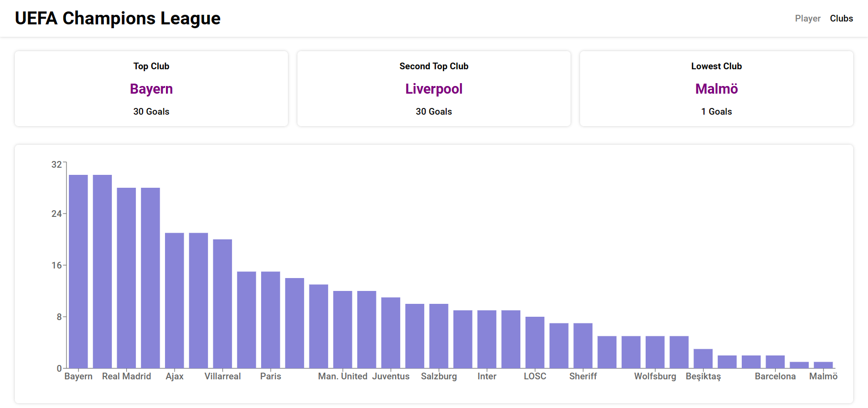This screenshot has width=868, height=408.
Task: Click the purple Bayern name in Top Club card
Action: coord(151,89)
